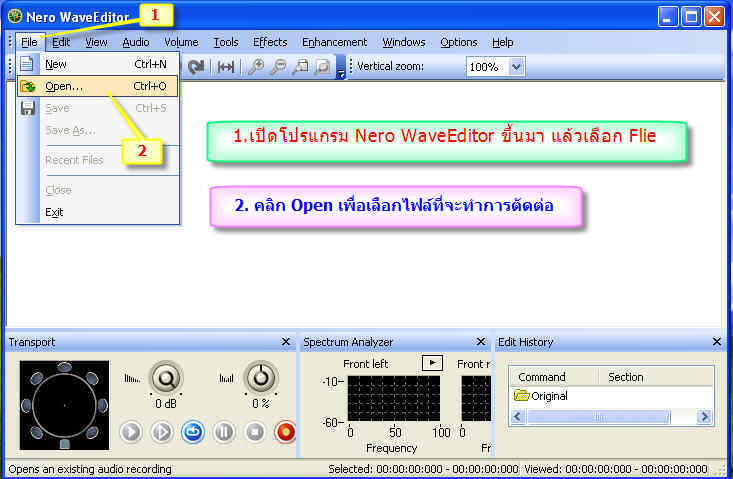This screenshot has height=479, width=733.
Task: Choose Exit from the File menu
Action: click(98, 212)
